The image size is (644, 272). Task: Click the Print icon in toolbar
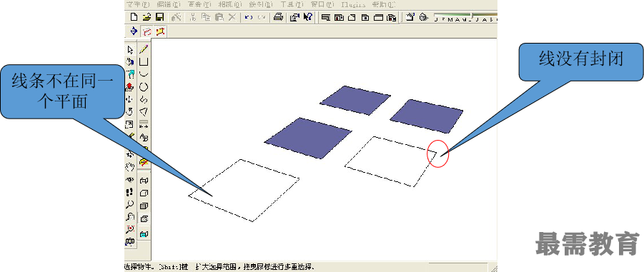pos(279,17)
